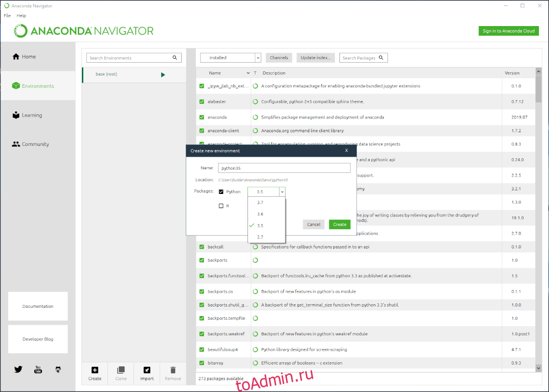Open the File menu
The height and width of the screenshot is (392, 549).
[x=7, y=16]
